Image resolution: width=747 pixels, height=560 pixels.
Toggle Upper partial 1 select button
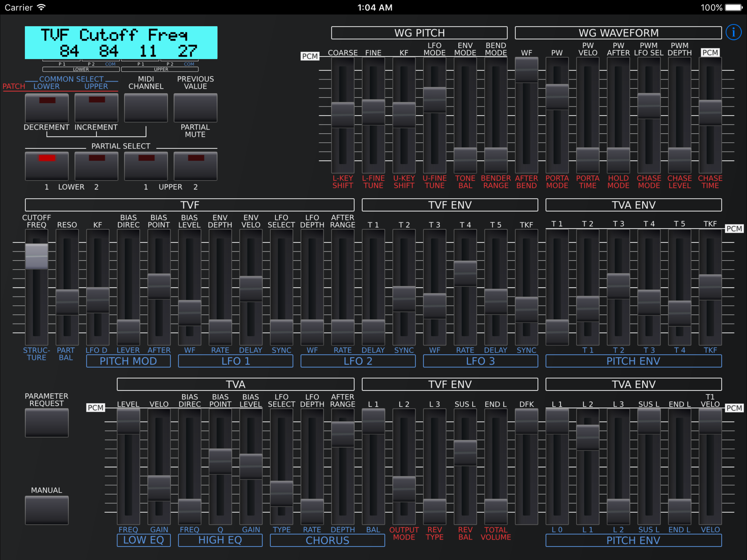point(146,166)
